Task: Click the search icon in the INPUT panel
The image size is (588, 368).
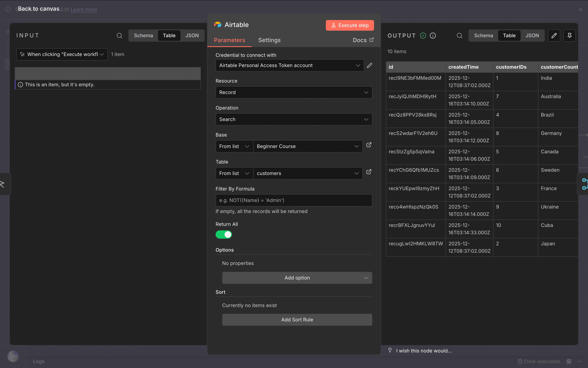Action: [119, 36]
